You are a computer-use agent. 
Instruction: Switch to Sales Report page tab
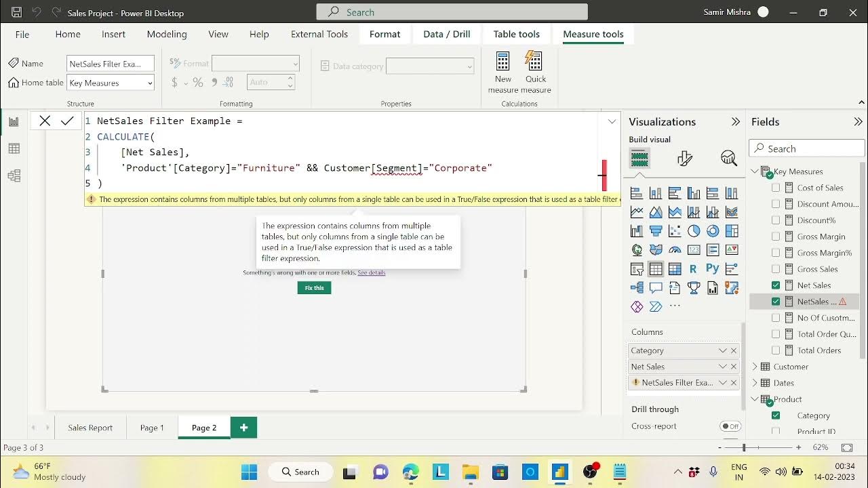pos(90,428)
